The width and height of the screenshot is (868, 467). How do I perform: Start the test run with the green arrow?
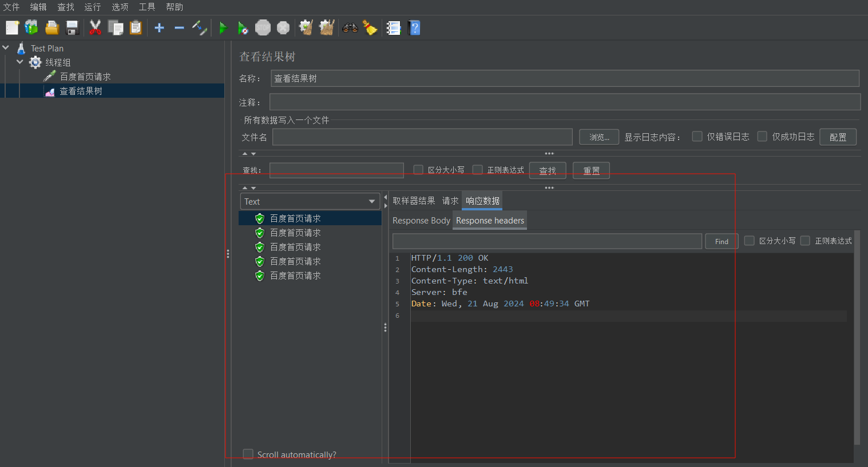[223, 27]
